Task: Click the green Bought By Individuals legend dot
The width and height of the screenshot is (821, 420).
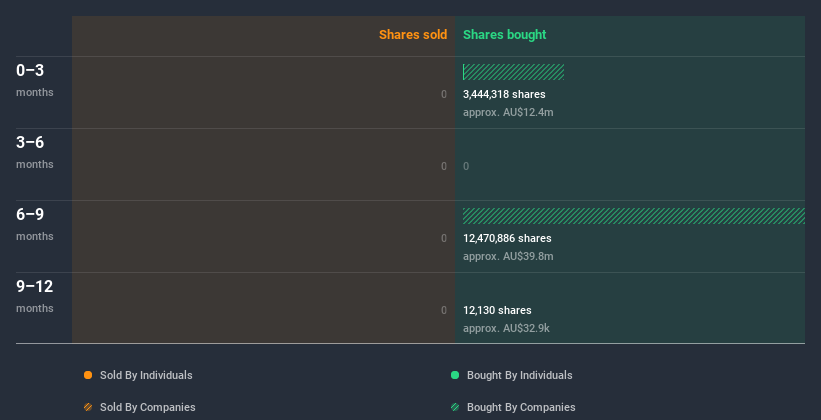Action: 455,375
